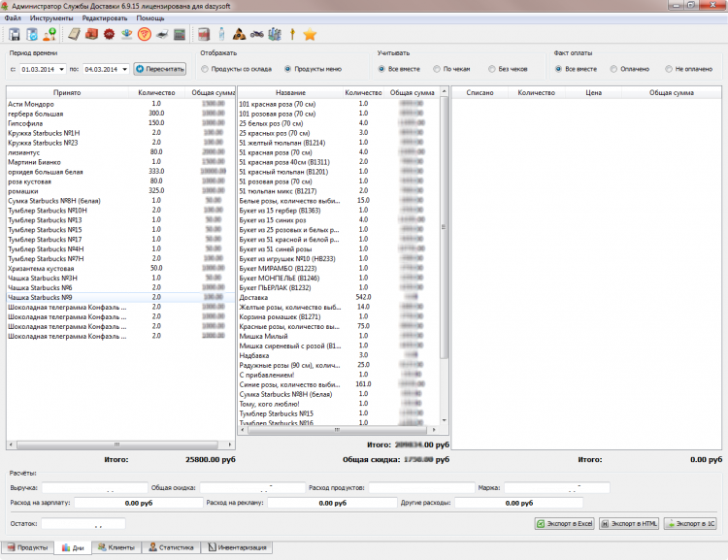Select Без чеков radio button
The image size is (728, 560).
pos(492,69)
